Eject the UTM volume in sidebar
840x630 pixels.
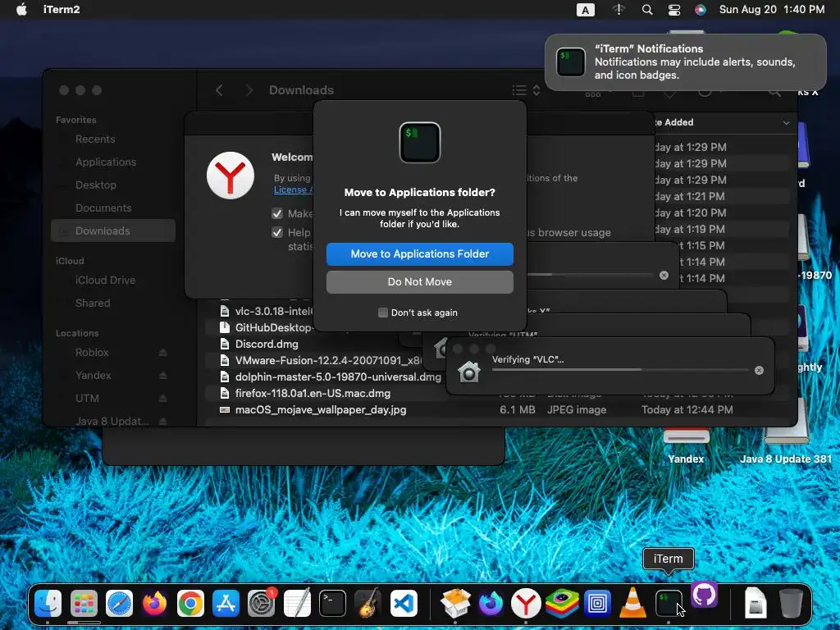coord(163,399)
